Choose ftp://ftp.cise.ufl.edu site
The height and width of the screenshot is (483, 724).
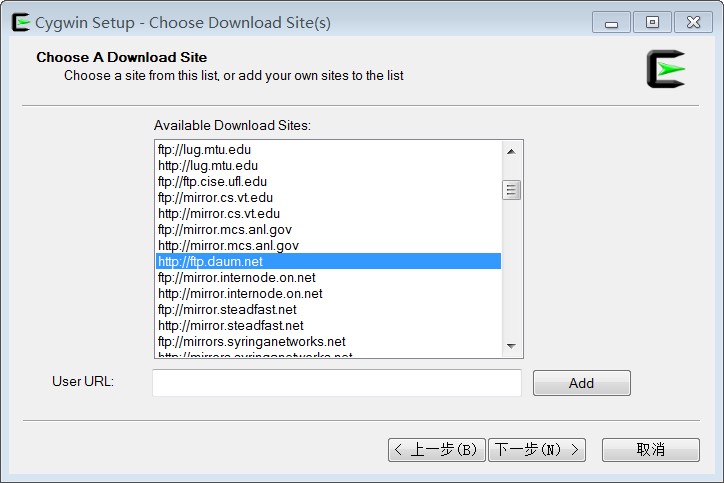(x=328, y=181)
